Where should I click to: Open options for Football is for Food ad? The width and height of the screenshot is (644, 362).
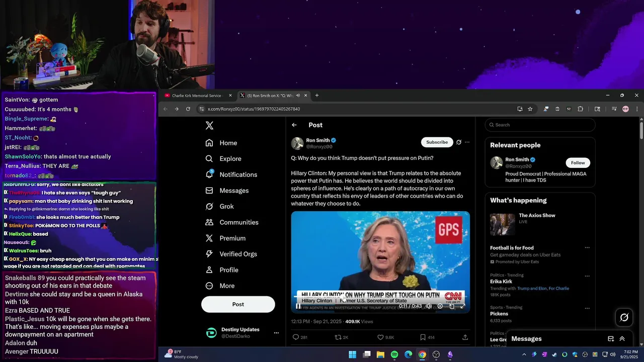click(587, 248)
